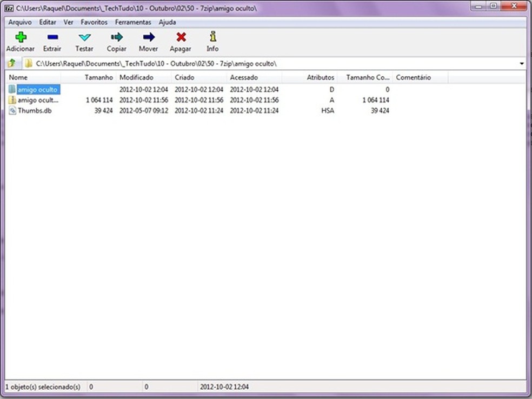Open the Ajuda menu
Image resolution: width=532 pixels, height=399 pixels.
pyautogui.click(x=167, y=22)
